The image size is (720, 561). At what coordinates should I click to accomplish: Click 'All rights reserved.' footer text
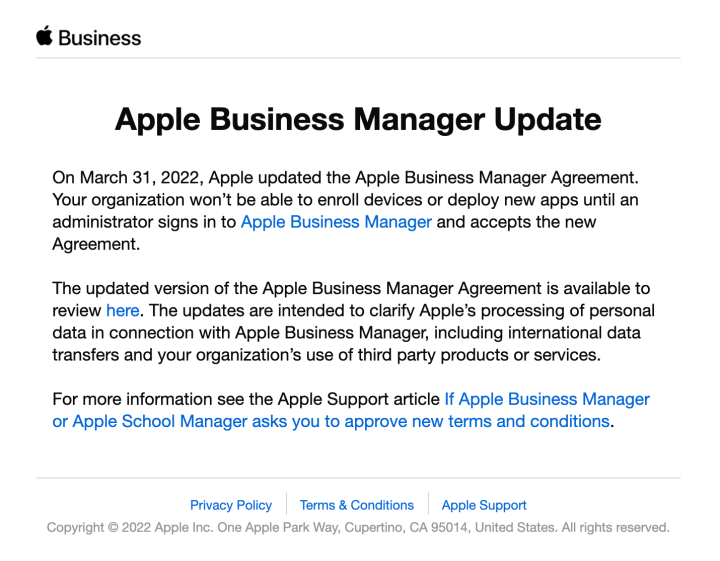(615, 527)
